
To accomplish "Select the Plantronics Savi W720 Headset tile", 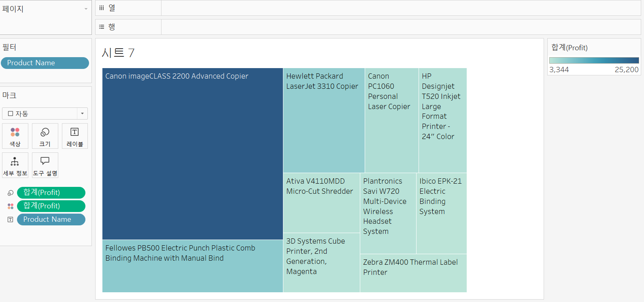I will tap(388, 214).
